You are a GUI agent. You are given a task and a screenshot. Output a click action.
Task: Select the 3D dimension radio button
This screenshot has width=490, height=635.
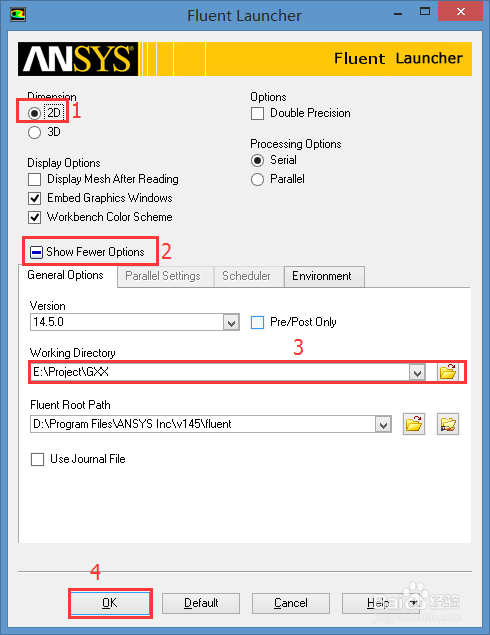[x=34, y=132]
